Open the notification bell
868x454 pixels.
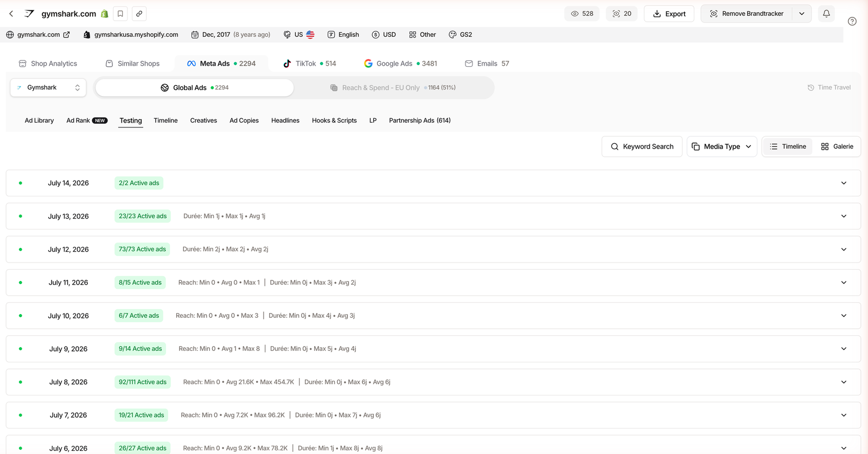click(x=826, y=14)
